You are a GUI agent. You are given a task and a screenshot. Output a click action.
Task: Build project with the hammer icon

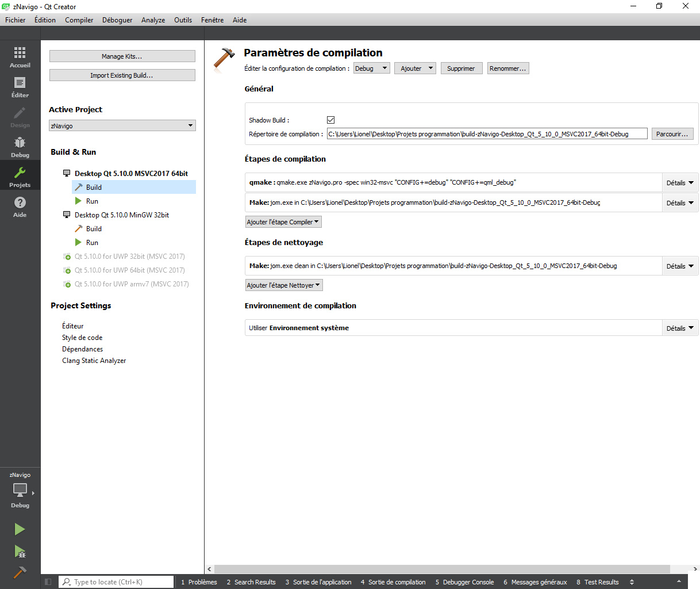(x=20, y=573)
